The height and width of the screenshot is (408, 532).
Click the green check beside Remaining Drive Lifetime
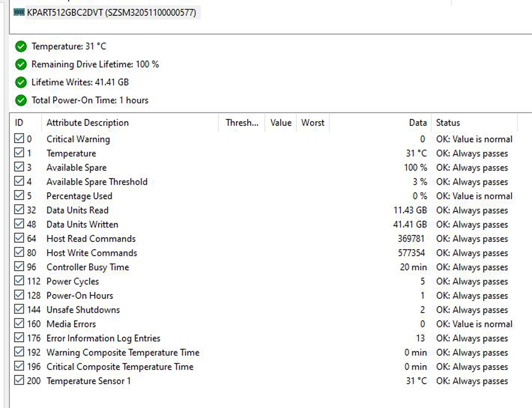pyautogui.click(x=21, y=65)
